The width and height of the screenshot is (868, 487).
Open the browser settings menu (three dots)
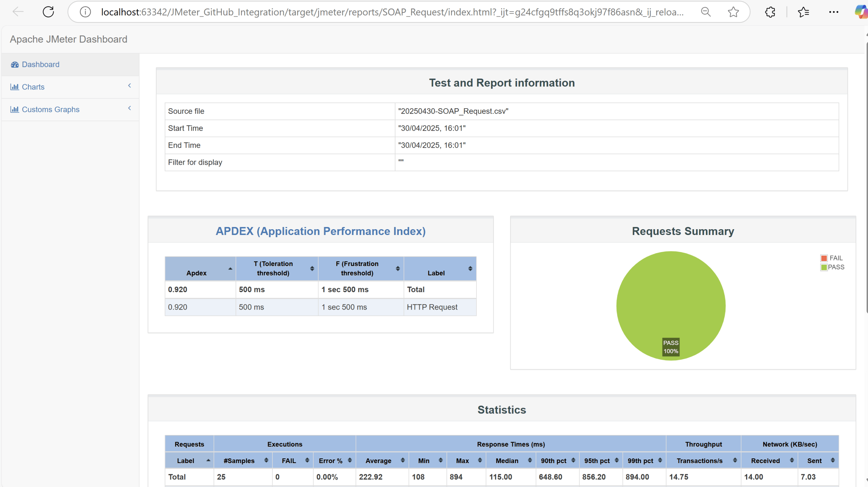click(834, 12)
